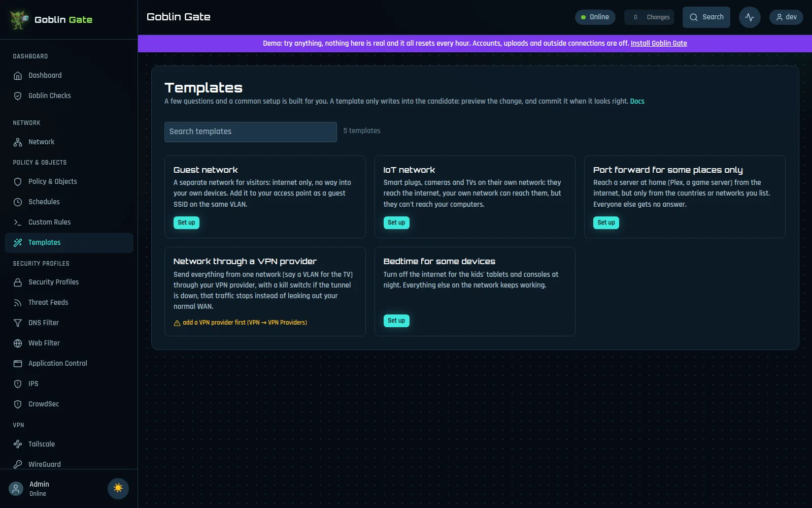Click the Threat Feeds RSS icon
Screen dimensions: 812x508
coord(18,303)
